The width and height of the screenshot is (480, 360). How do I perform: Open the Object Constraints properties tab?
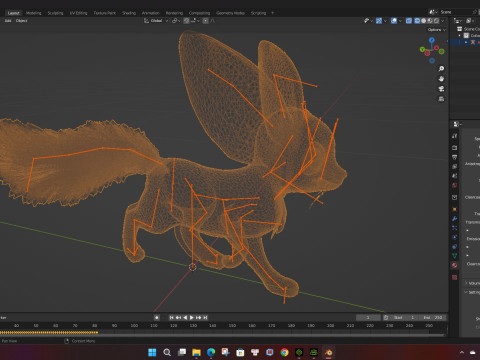coord(455,246)
